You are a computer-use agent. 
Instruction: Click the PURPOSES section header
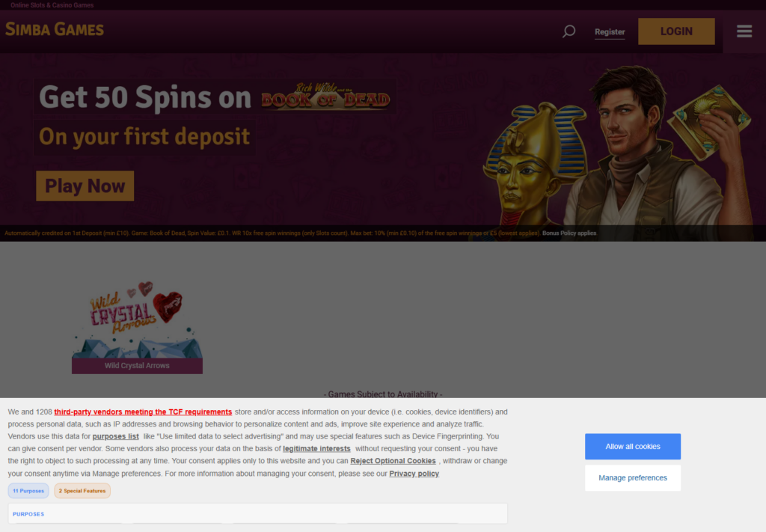coord(28,514)
